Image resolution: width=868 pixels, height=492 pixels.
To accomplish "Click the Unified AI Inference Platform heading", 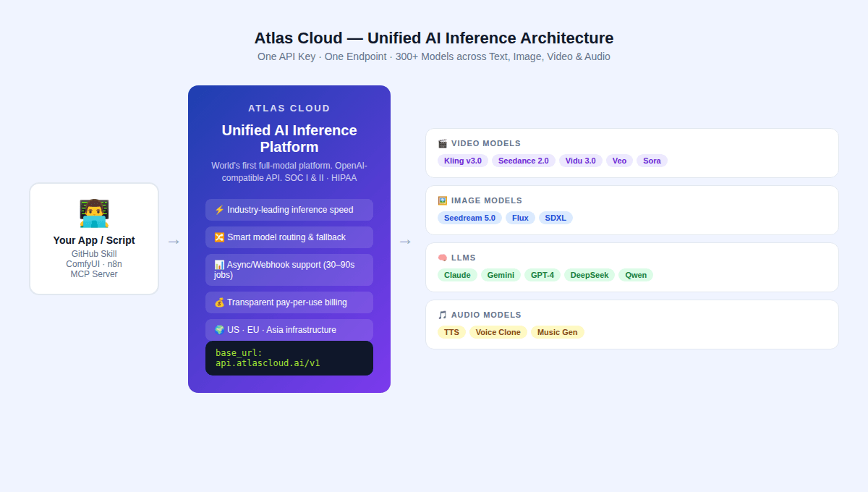I will pos(289,138).
